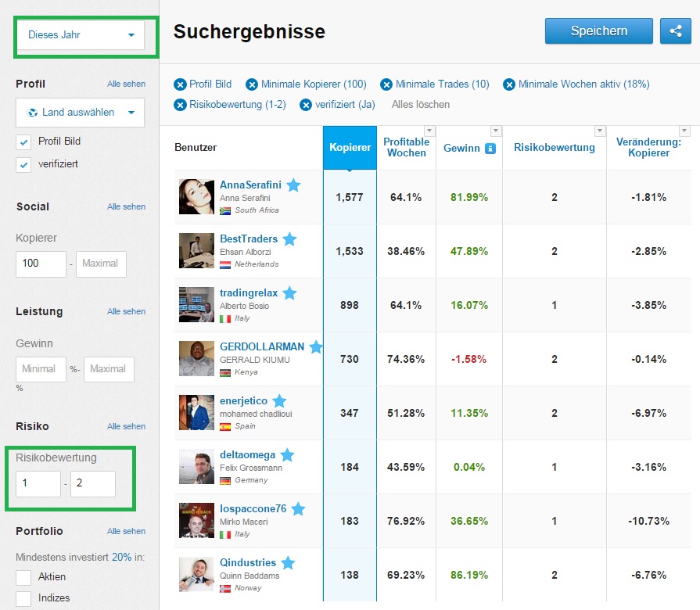This screenshot has width=700, height=610.
Task: Click the star next to AnnaSerafini
Action: pos(293,185)
